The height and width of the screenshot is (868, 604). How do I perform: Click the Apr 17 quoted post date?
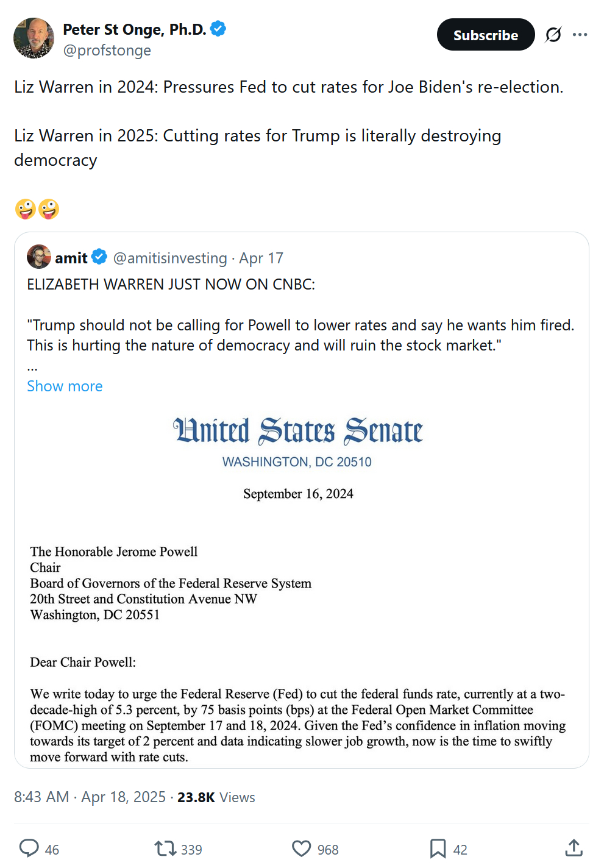pos(261,258)
